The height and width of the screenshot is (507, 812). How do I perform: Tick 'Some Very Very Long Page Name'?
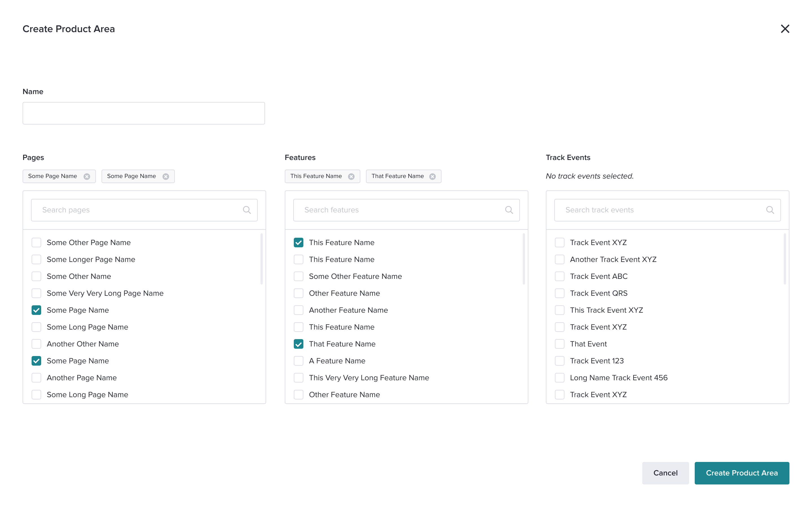click(x=36, y=293)
